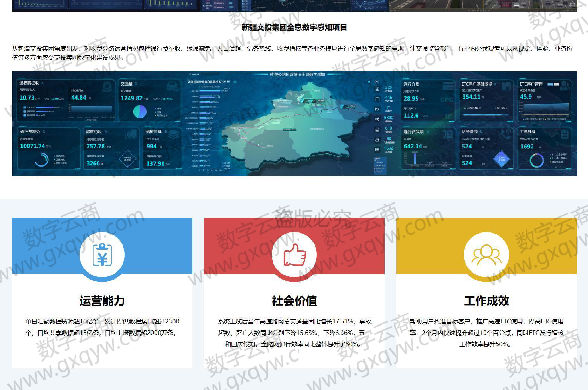This screenshot has width=588, height=390.
Task: Click the info icon next to 通行费发票
Action: point(428,132)
